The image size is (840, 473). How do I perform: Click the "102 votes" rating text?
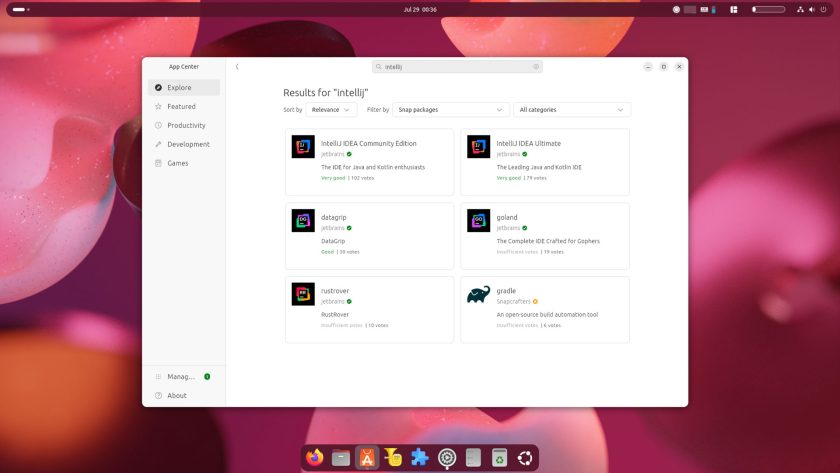coord(363,178)
